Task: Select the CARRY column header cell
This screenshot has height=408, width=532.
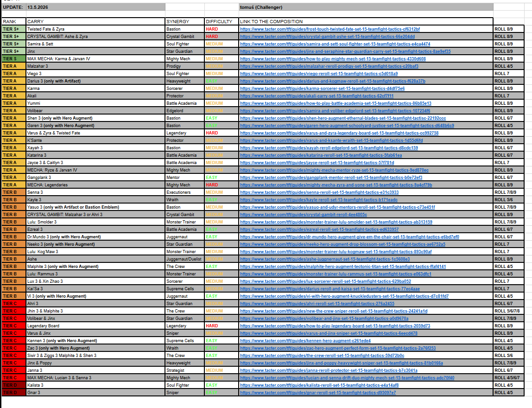Action: pyautogui.click(x=95, y=21)
